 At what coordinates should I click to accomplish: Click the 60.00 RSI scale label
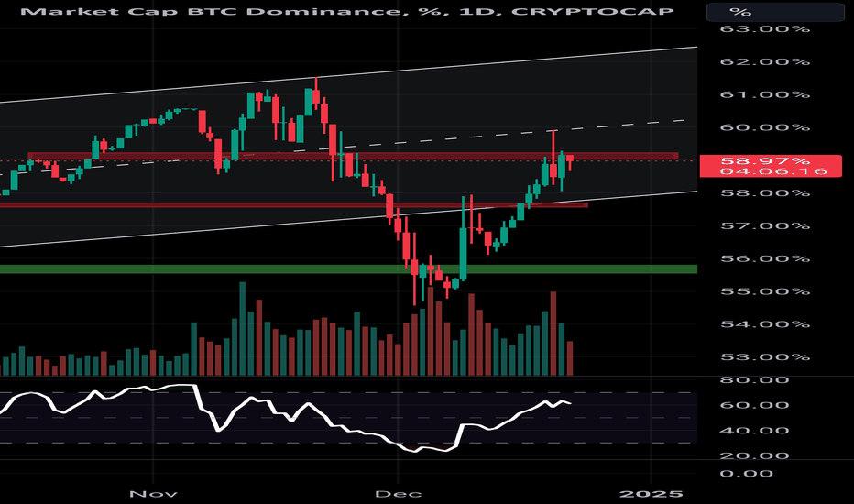click(x=754, y=405)
